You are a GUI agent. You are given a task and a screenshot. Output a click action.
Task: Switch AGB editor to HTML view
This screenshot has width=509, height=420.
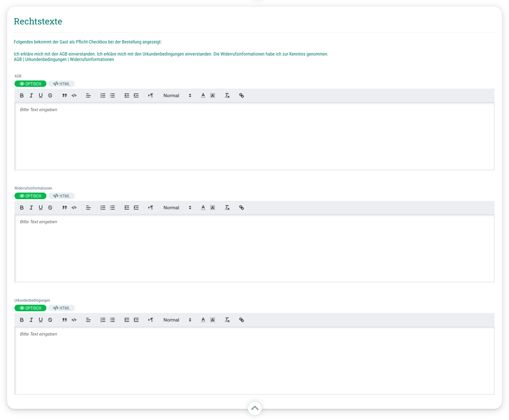61,84
